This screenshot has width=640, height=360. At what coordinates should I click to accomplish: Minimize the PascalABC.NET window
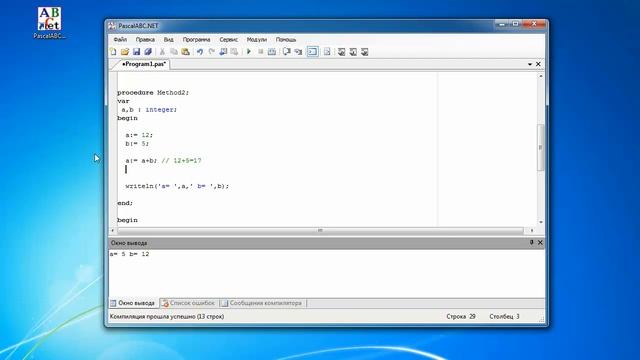[502, 24]
